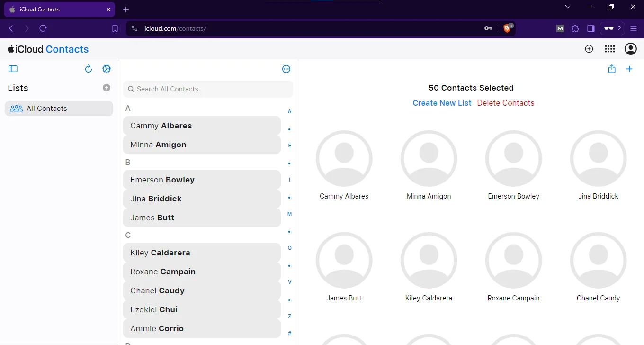Image resolution: width=644 pixels, height=345 pixels.
Task: Open a new browser tab
Action: click(x=126, y=9)
